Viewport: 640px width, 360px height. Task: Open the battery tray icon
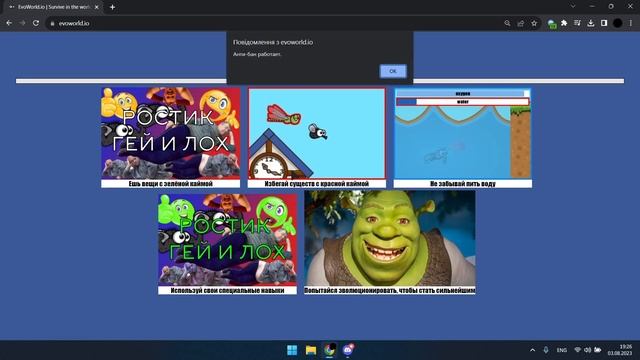point(598,350)
